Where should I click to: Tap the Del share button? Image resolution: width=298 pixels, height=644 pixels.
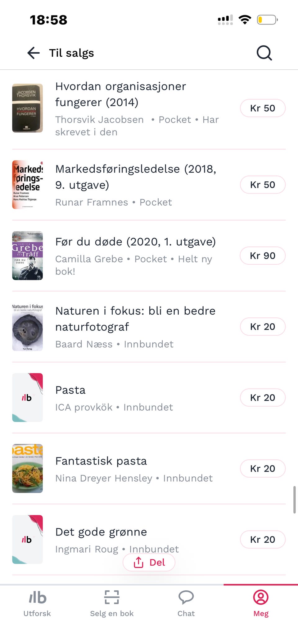coord(149,562)
